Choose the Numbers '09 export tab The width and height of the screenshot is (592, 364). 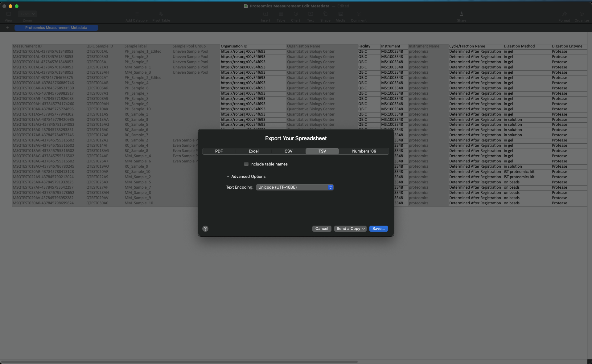[x=364, y=151]
